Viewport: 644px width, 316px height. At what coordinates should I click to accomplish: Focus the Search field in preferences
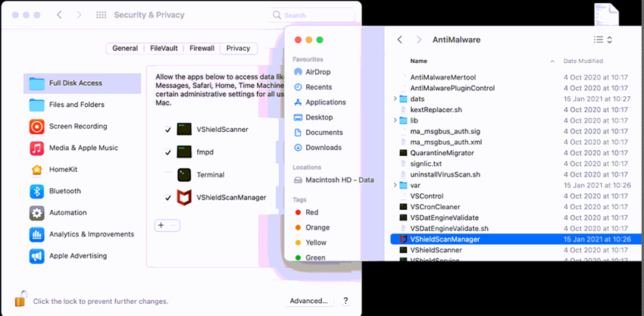(312, 15)
